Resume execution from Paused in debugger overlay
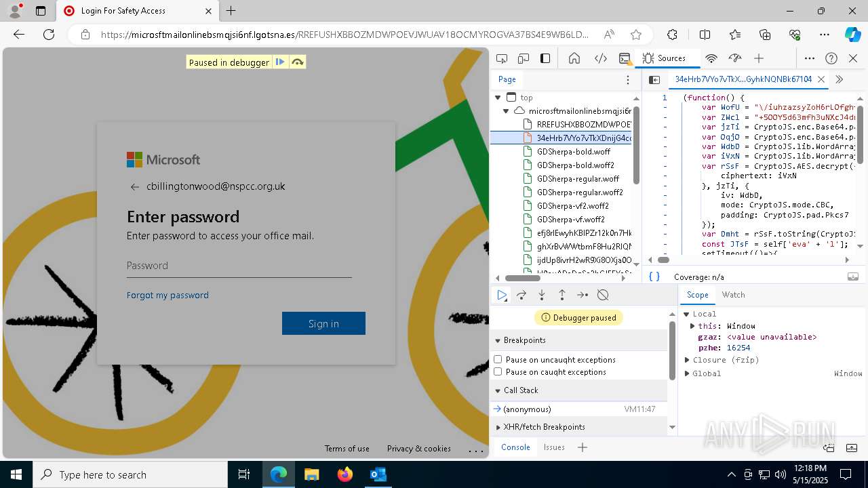 280,62
